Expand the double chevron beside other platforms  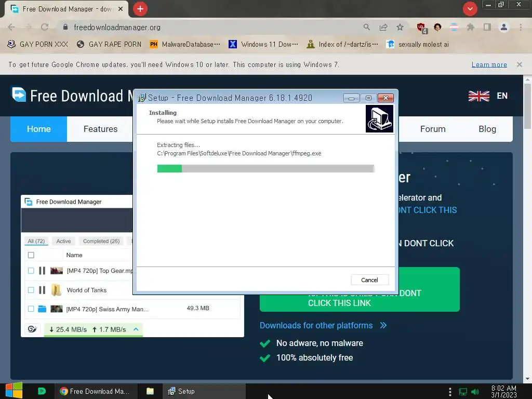point(383,325)
